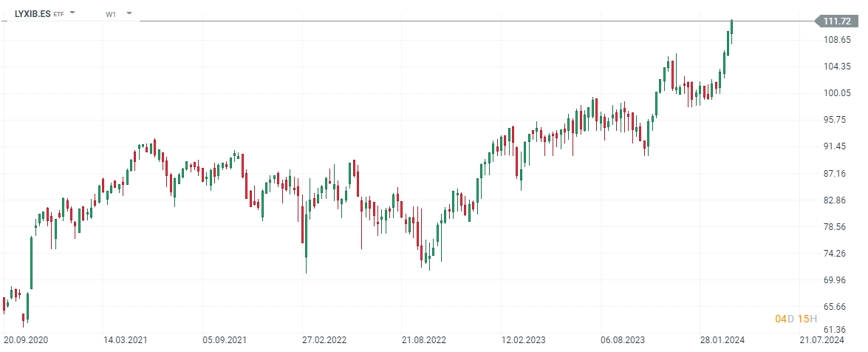
Task: Expand the W1 timeframe dropdown arrow
Action: [x=129, y=13]
